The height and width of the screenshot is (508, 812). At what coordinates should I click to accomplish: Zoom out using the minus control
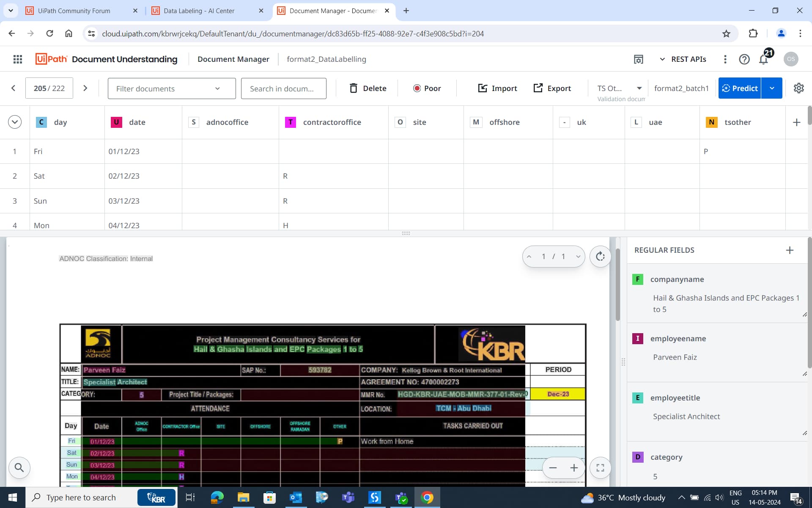point(553,467)
